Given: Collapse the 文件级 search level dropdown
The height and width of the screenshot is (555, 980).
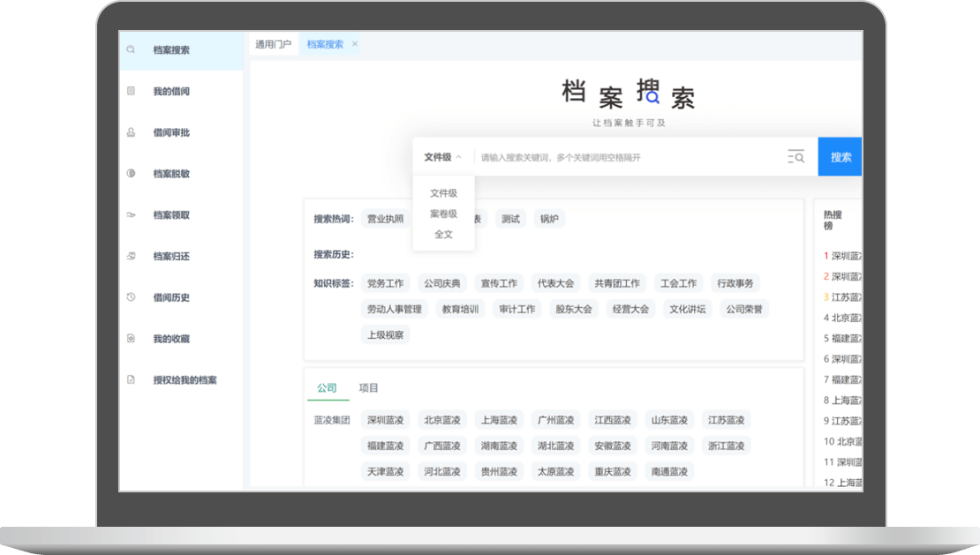Looking at the screenshot, I should [442, 157].
